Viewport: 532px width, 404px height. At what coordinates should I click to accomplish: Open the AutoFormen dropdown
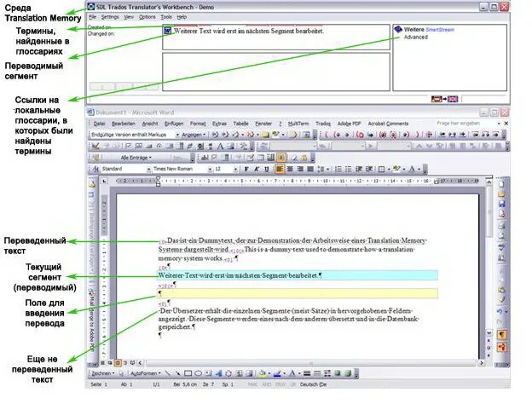tap(145, 373)
